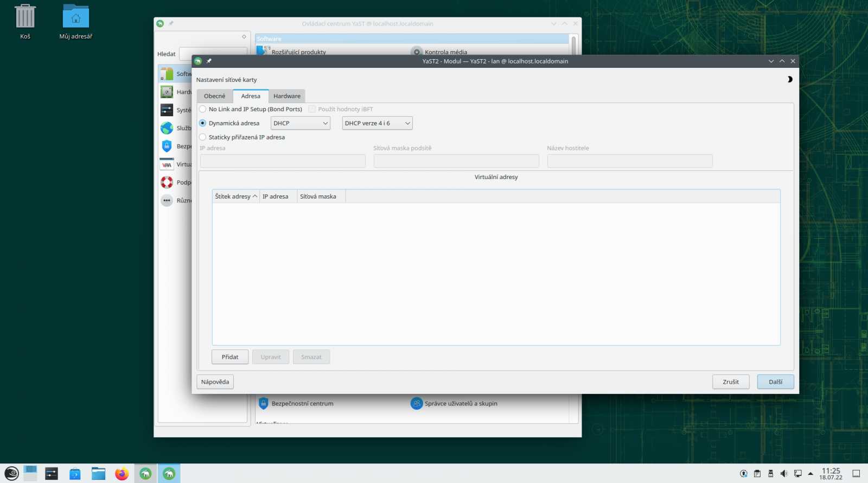Viewport: 868px width, 483px height.
Task: Launch Firefox from the taskbar
Action: tap(122, 474)
